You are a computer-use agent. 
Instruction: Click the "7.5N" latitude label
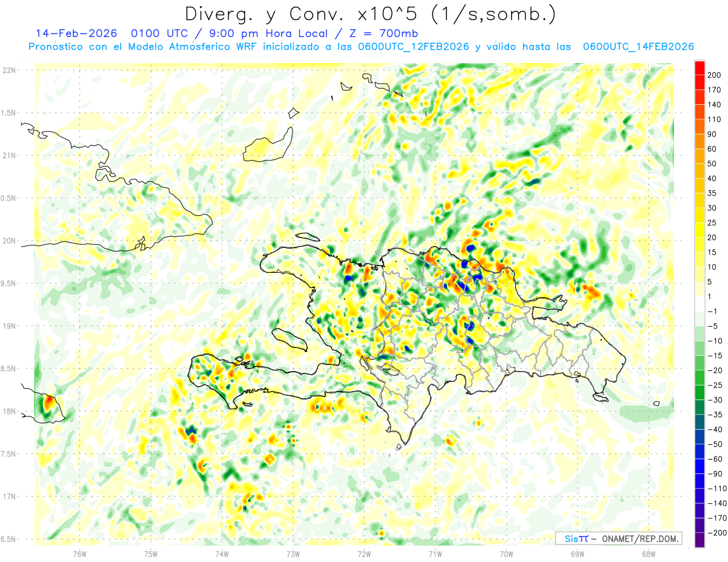coord(9,454)
